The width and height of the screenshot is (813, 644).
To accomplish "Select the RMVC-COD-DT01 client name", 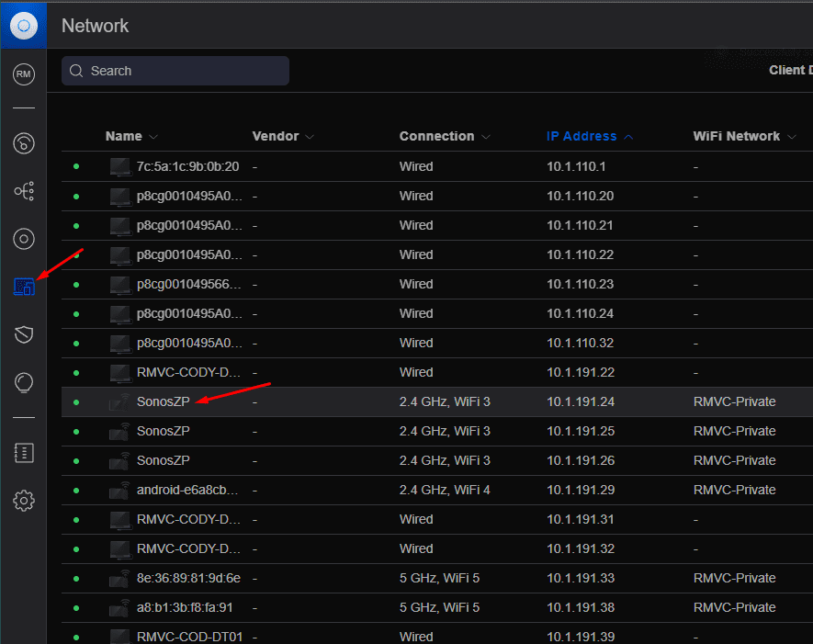I will (x=189, y=637).
